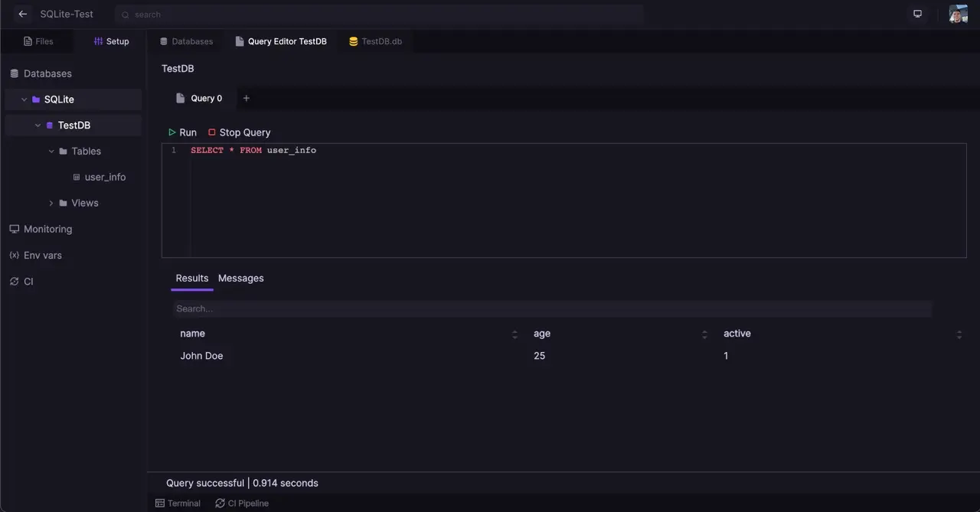The height and width of the screenshot is (512, 980).
Task: Click the monitor icon in top bar
Action: [x=917, y=14]
